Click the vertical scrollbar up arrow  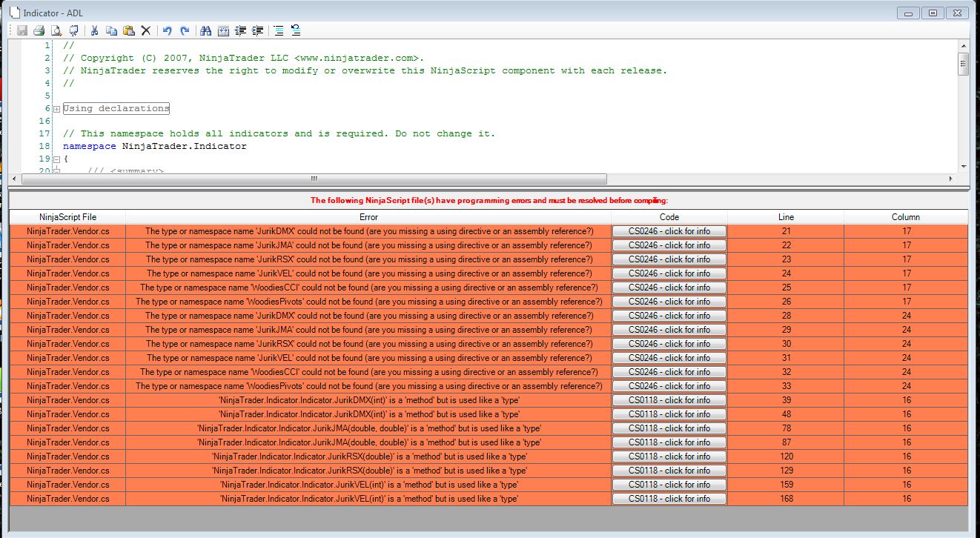click(x=963, y=46)
